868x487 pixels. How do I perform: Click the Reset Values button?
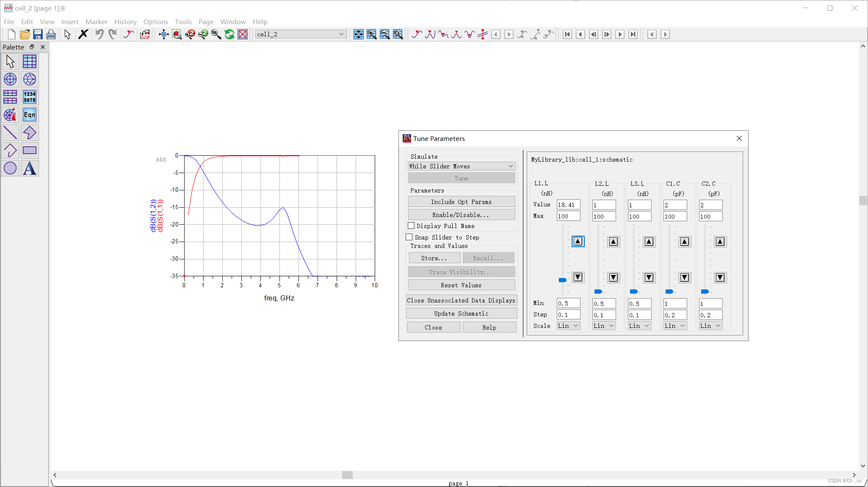tap(461, 285)
